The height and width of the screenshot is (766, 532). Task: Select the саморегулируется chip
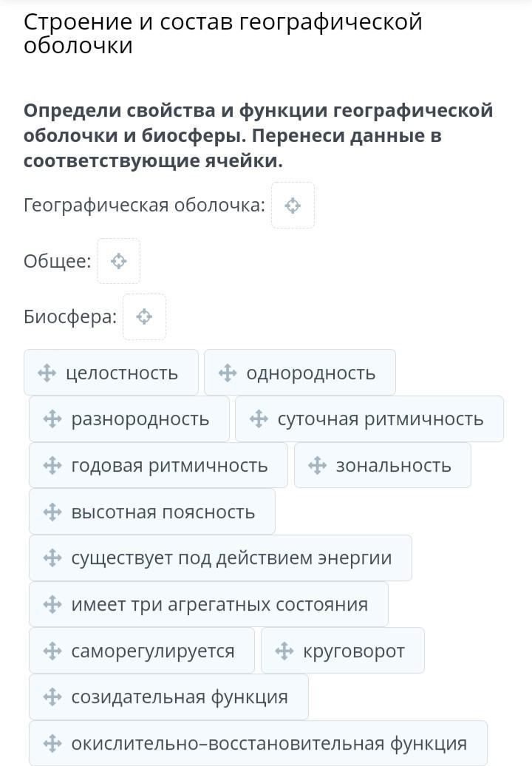click(152, 651)
